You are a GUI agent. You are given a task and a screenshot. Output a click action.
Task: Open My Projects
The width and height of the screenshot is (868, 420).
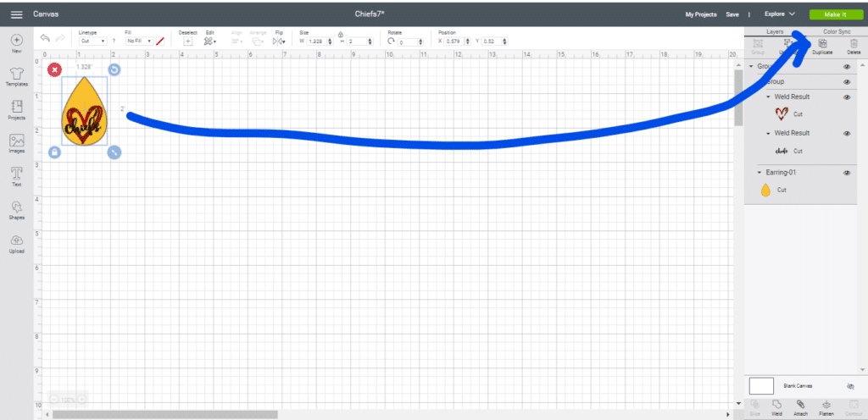pos(701,14)
